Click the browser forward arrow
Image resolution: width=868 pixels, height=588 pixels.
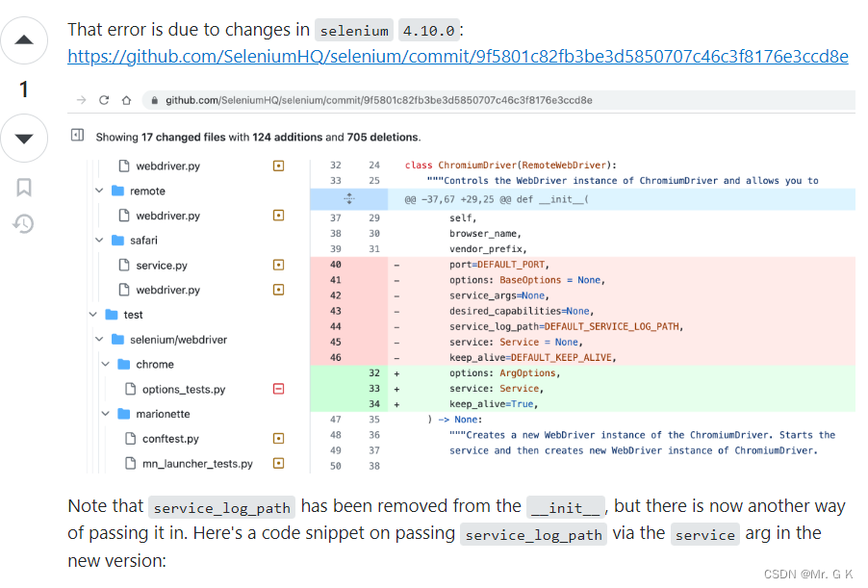click(82, 100)
